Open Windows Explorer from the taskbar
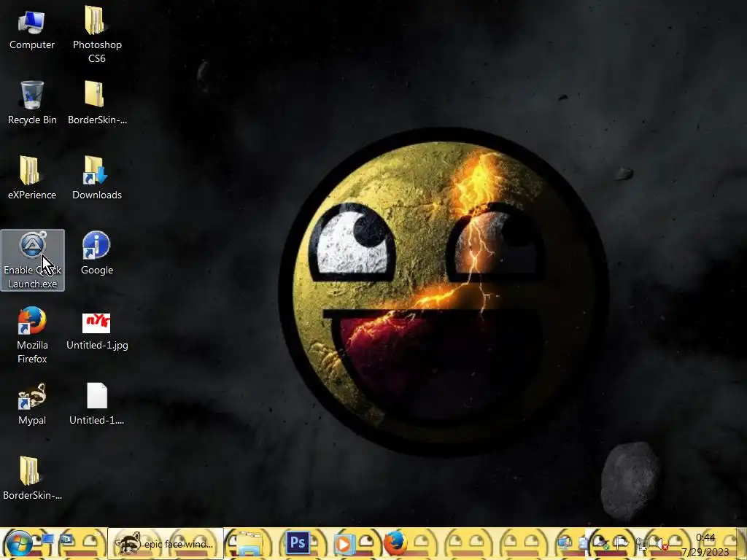This screenshot has height=560, width=747. 249,544
